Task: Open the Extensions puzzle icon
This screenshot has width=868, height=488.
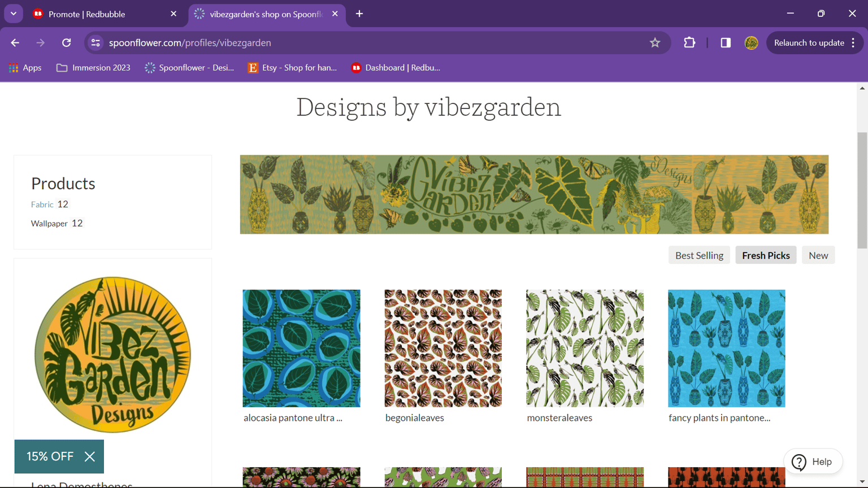Action: click(x=689, y=43)
